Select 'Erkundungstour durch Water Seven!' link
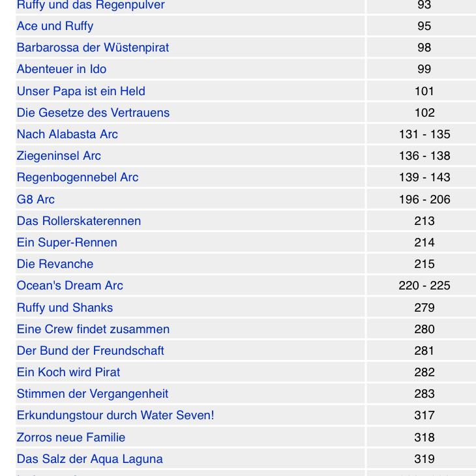The image size is (476, 476). [x=115, y=415]
